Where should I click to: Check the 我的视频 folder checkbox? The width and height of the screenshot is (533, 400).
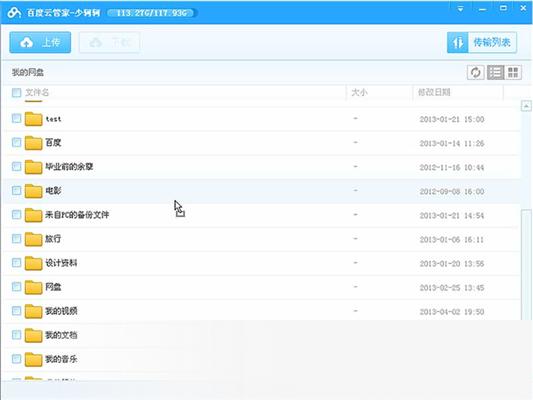click(16, 311)
